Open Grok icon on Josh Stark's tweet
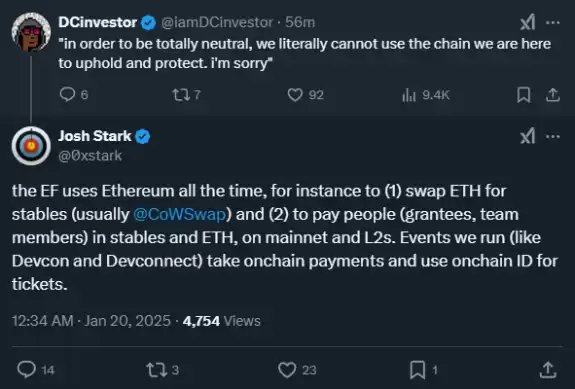575x389 pixels. (528, 137)
